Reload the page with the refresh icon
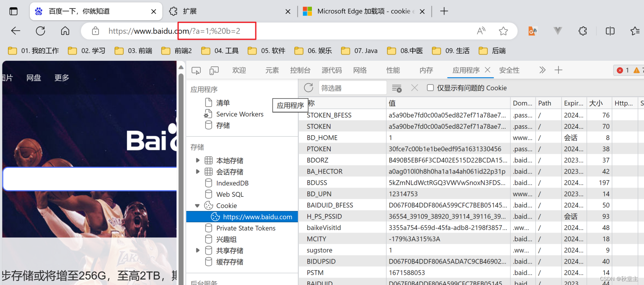The width and height of the screenshot is (644, 285). point(40,31)
